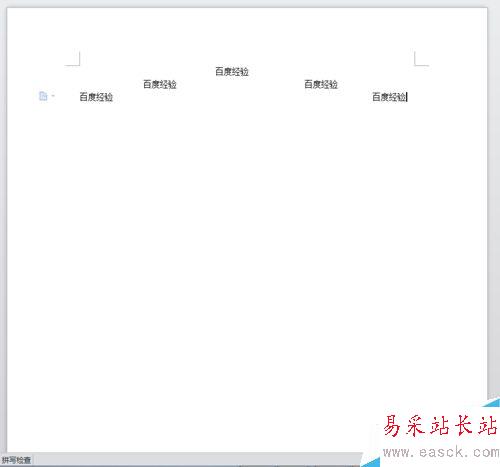Click the 百度经验 text nearest the paste options icon
This screenshot has width=500, height=467.
pyautogui.click(x=96, y=97)
